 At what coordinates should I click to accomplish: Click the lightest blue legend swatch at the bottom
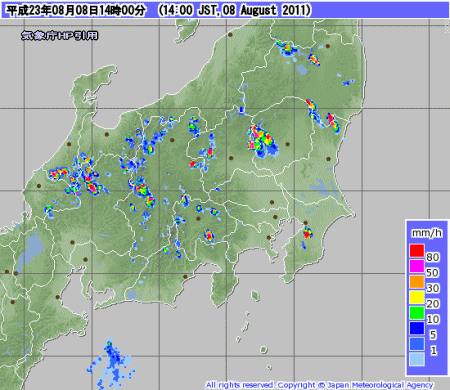pyautogui.click(x=417, y=359)
